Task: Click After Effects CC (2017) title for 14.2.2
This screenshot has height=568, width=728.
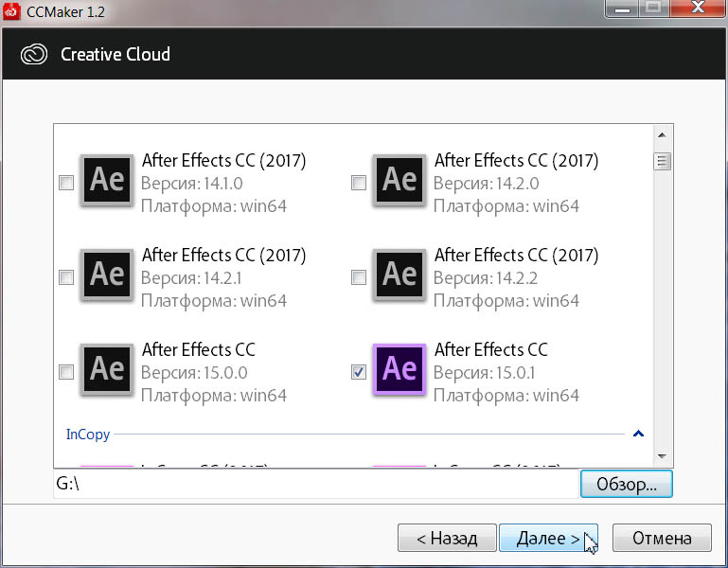Action: coord(516,255)
